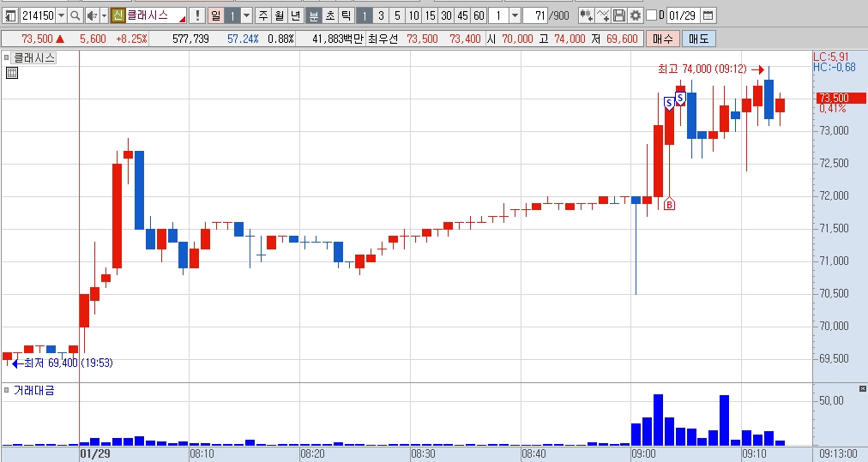
Task: Click the 71 candle count input field
Action: 534,15
